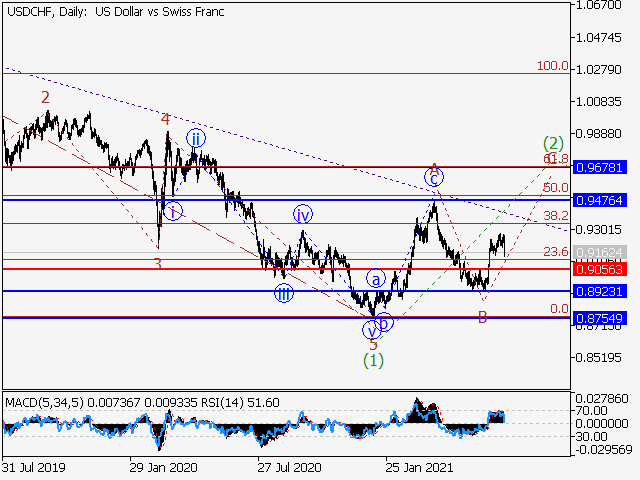
Task: Click the 1.00835 price axis value
Action: (x=599, y=101)
